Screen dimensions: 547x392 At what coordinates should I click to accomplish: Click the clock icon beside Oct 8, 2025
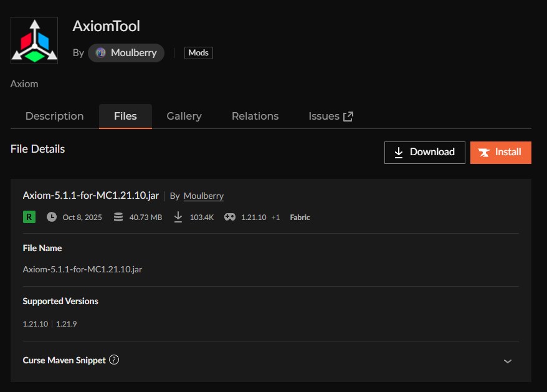(51, 218)
